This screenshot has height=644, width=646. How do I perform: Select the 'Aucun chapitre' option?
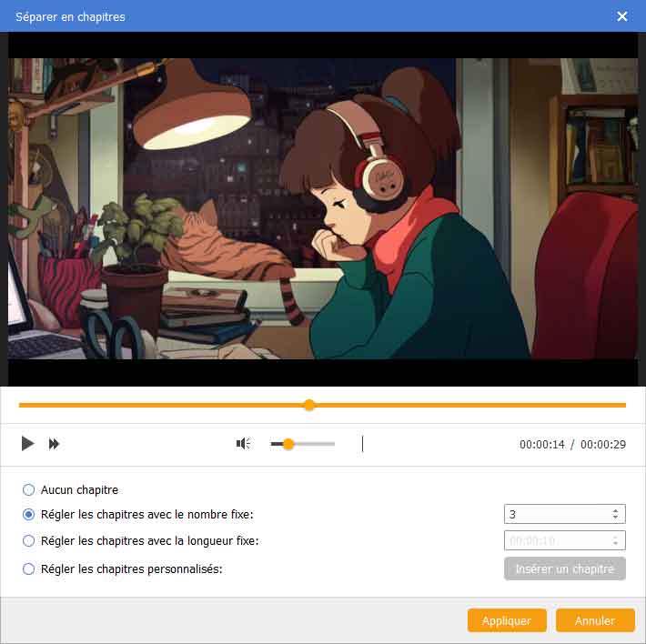tap(29, 489)
